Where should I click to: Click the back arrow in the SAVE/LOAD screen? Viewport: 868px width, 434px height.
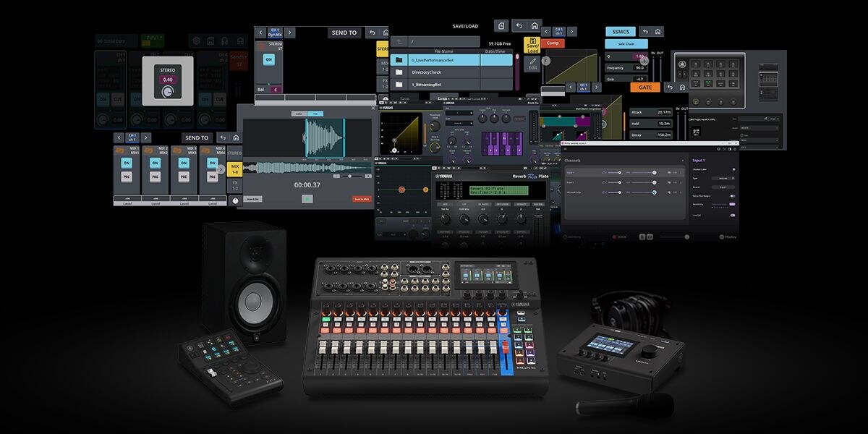point(519,25)
